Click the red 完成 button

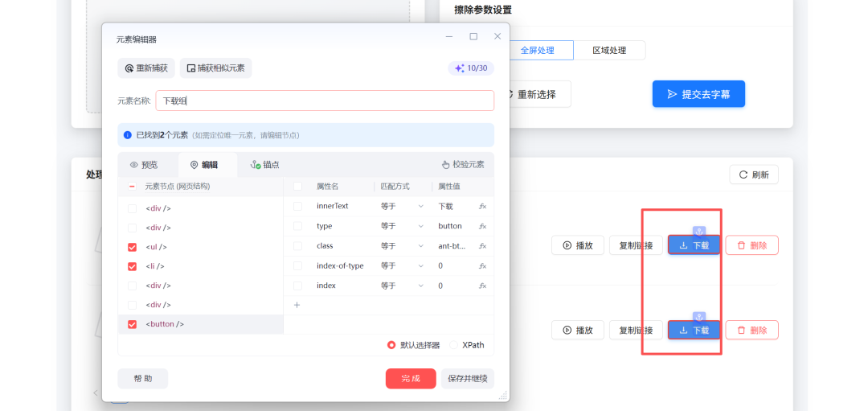pyautogui.click(x=410, y=379)
